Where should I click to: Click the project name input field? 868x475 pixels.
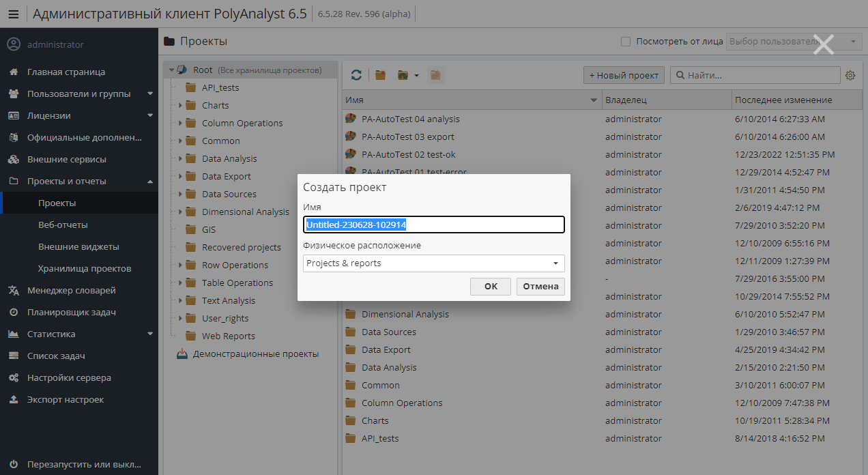coord(434,225)
